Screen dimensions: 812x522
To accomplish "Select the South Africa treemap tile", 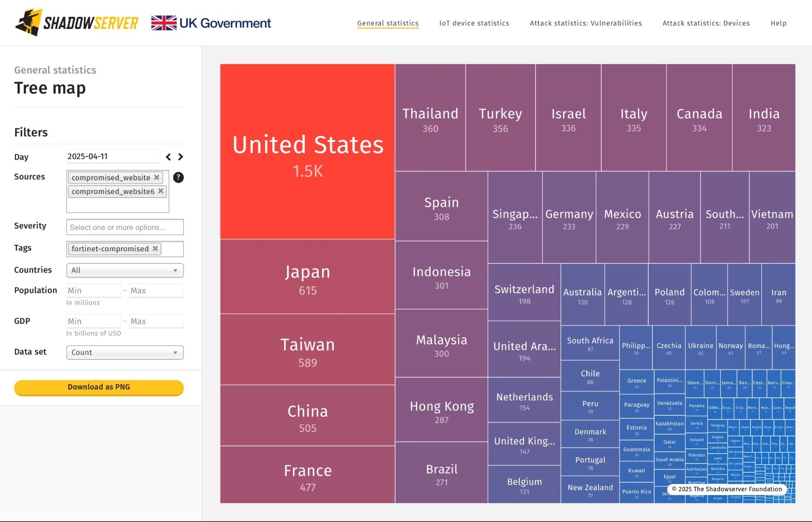I will (x=590, y=343).
